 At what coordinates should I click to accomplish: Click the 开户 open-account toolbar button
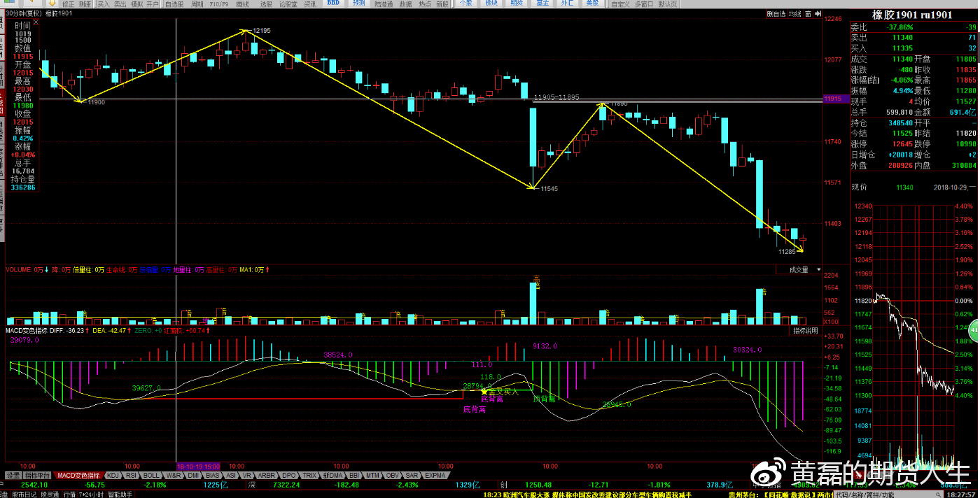[153, 3]
